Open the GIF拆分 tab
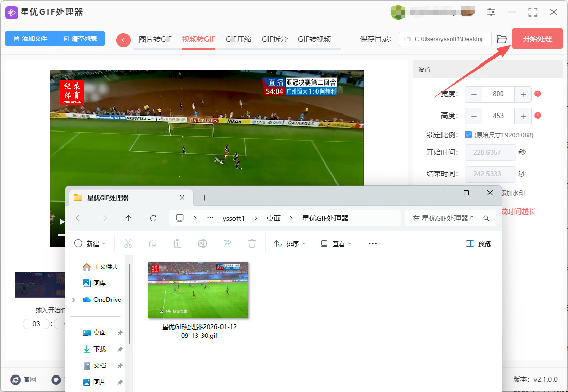This screenshot has height=392, width=568. tap(275, 39)
